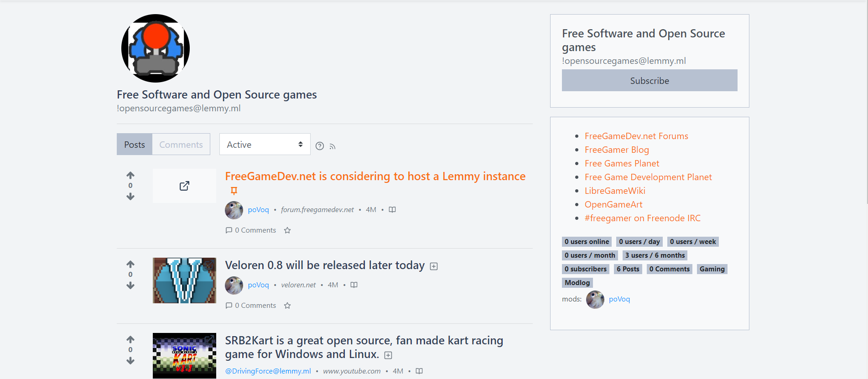868x379 pixels.
Task: Visit FreeGamer Blog sidebar link
Action: [x=617, y=150]
